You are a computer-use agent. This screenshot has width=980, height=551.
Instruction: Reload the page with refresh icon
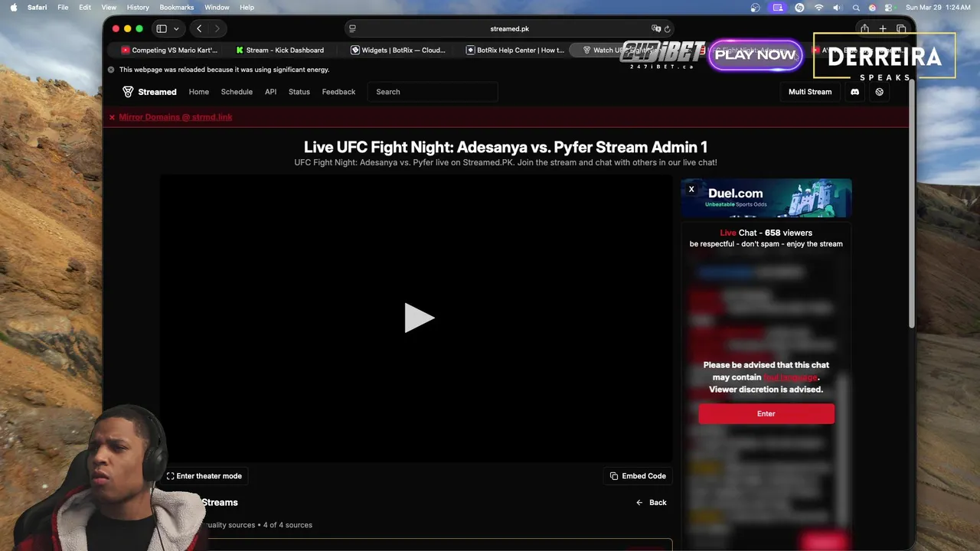pos(667,29)
